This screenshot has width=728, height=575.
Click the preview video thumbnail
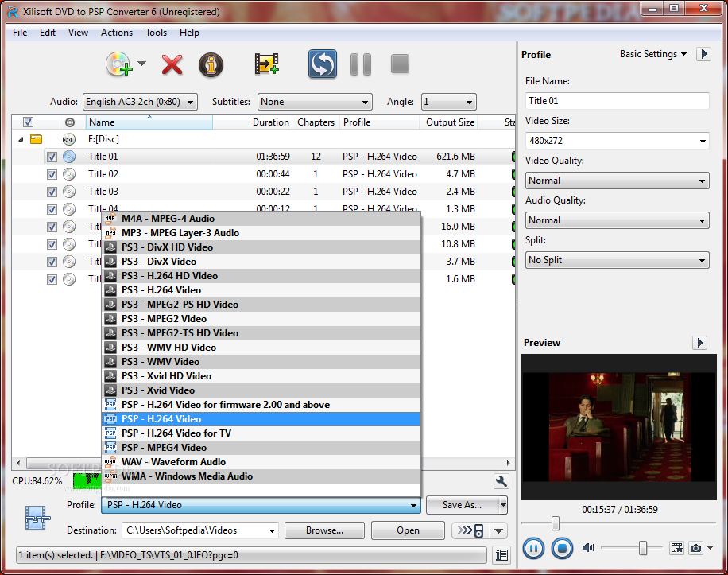pyautogui.click(x=619, y=427)
